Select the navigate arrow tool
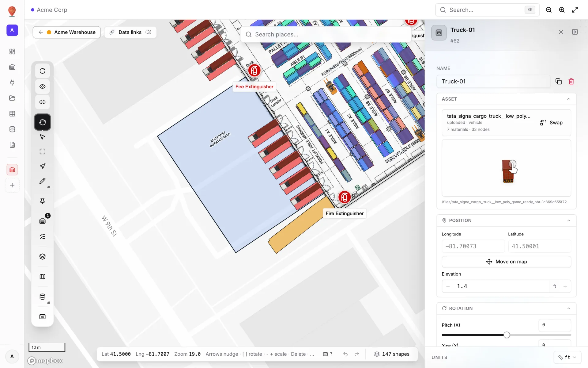This screenshot has width=588, height=368. [x=43, y=166]
